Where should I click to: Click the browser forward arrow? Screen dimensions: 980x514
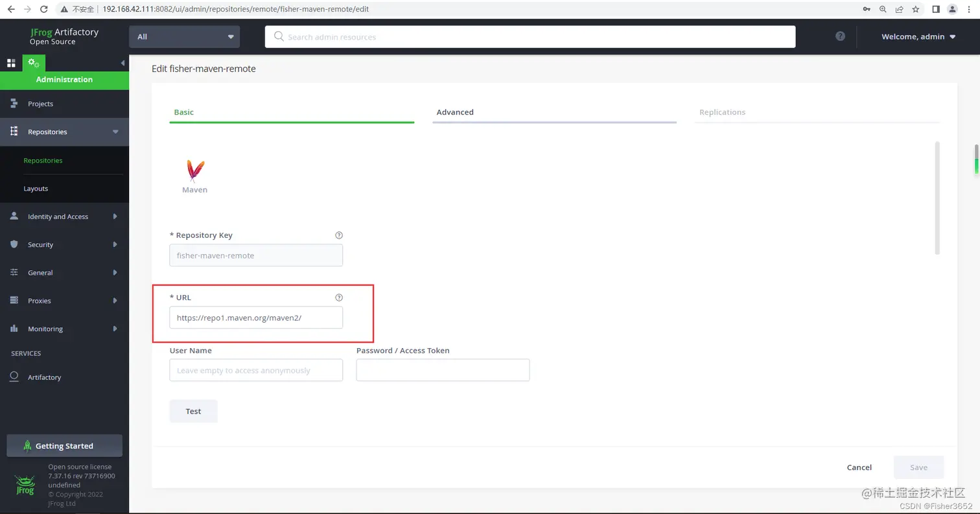pyautogui.click(x=27, y=9)
